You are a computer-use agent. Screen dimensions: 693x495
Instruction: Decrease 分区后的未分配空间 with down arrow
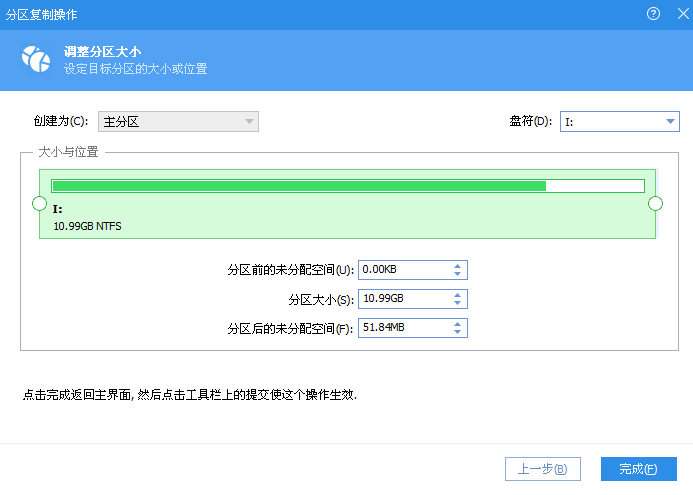(x=457, y=332)
